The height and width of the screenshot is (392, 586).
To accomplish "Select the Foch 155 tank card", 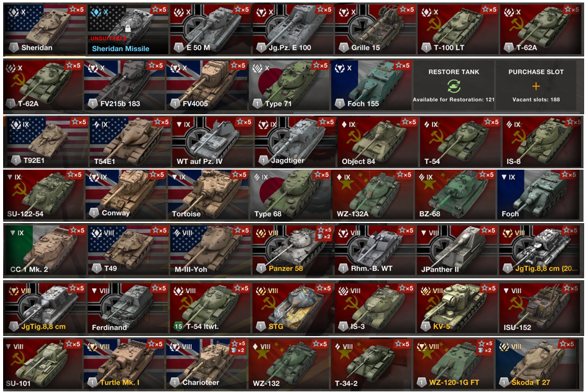I will (x=371, y=85).
